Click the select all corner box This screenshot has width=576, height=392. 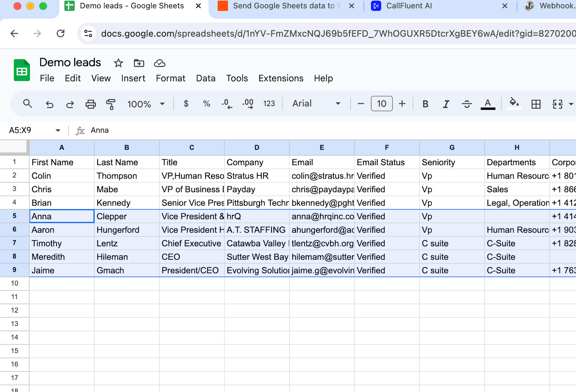14,147
